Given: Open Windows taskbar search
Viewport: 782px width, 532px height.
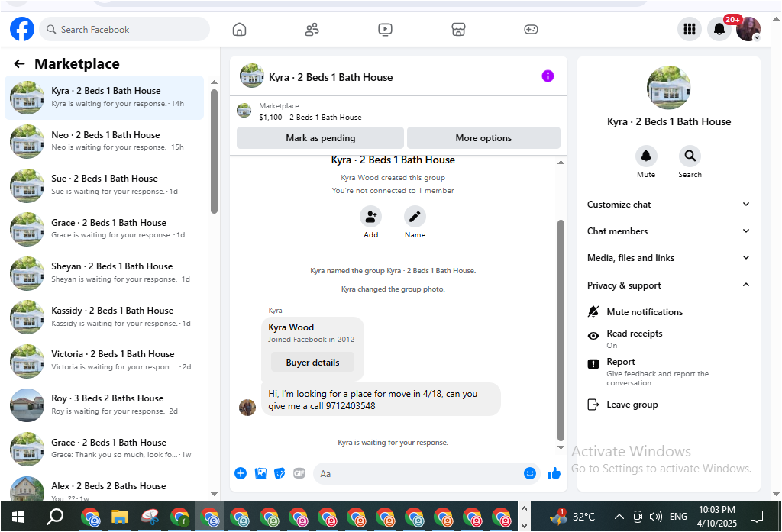Looking at the screenshot, I should pos(55,517).
